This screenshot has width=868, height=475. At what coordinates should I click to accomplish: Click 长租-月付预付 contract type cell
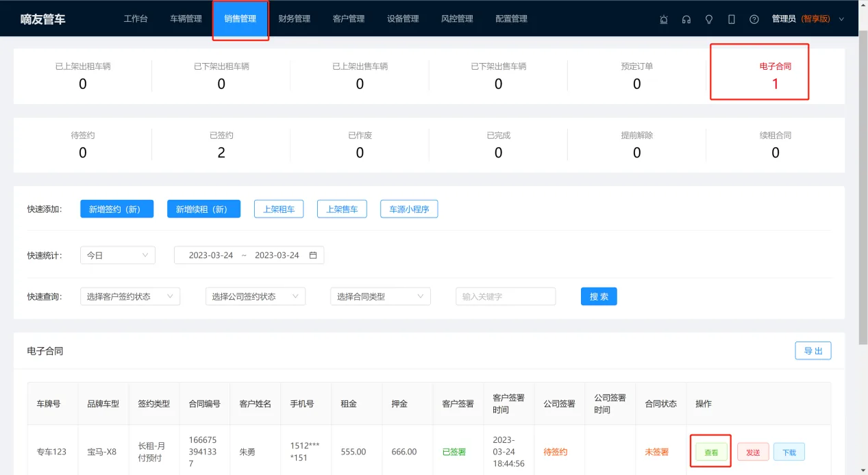point(150,452)
